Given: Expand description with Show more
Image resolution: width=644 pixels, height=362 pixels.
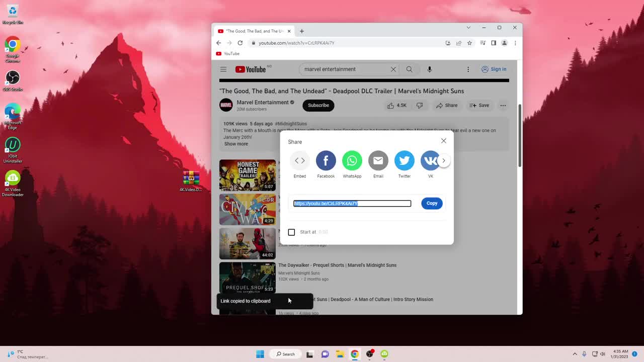Looking at the screenshot, I should [236, 144].
